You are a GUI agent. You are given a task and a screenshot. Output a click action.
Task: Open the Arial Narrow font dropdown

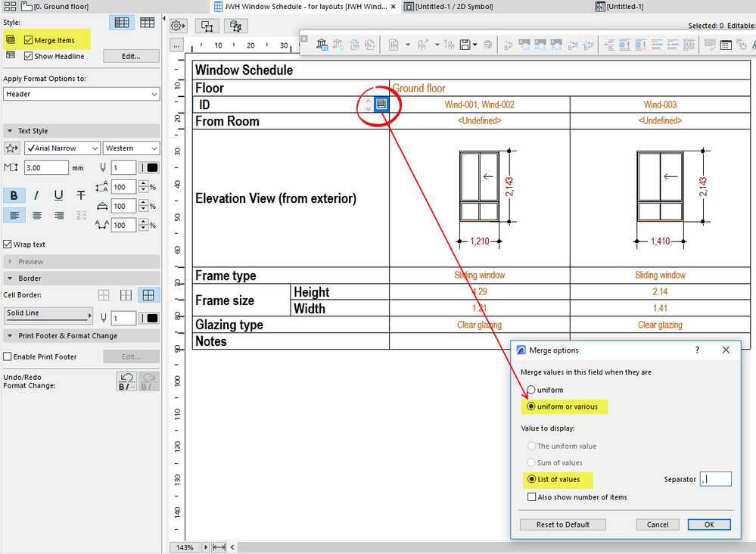pos(62,148)
